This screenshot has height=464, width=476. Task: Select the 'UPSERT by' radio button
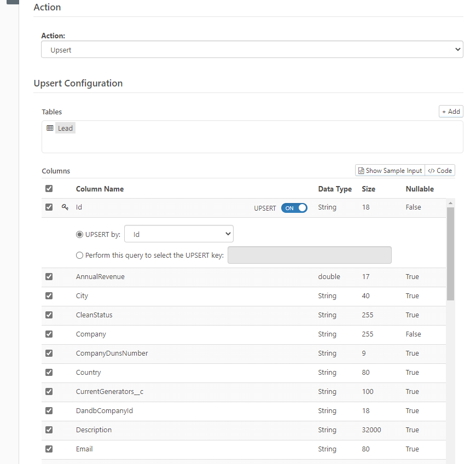point(80,235)
